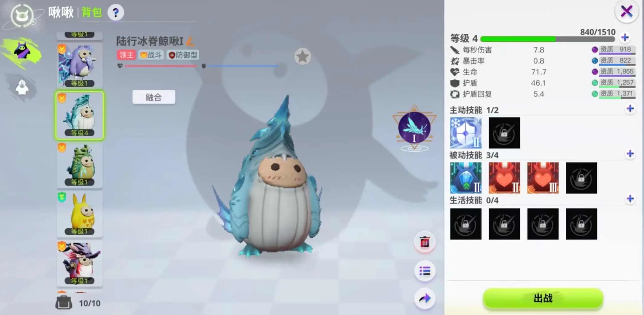Click the 战斗 tag

[x=151, y=55]
